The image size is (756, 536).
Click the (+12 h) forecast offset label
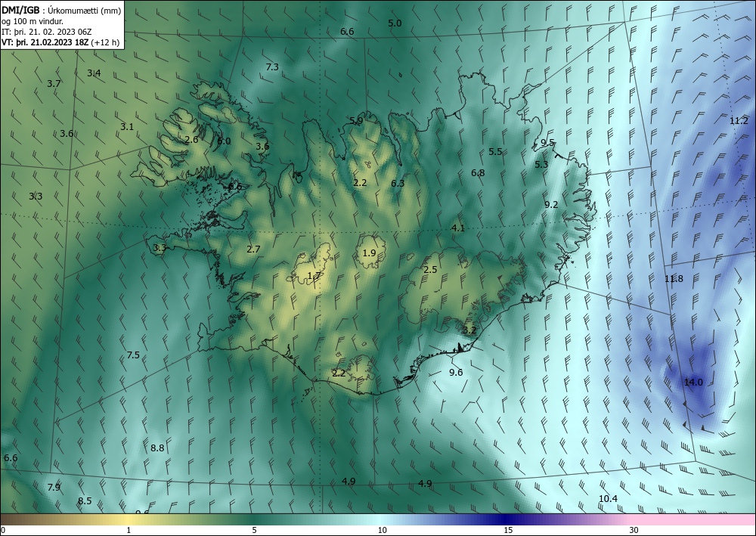click(x=105, y=42)
